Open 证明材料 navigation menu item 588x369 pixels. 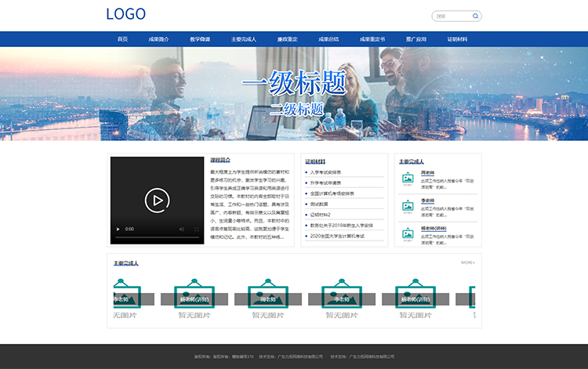click(x=457, y=39)
